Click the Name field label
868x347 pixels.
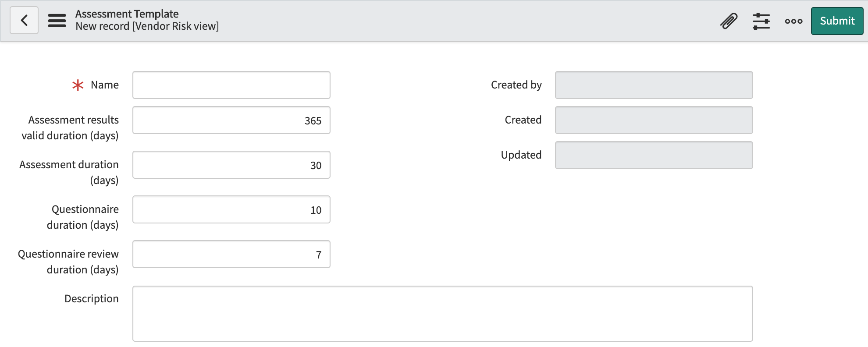click(x=105, y=85)
